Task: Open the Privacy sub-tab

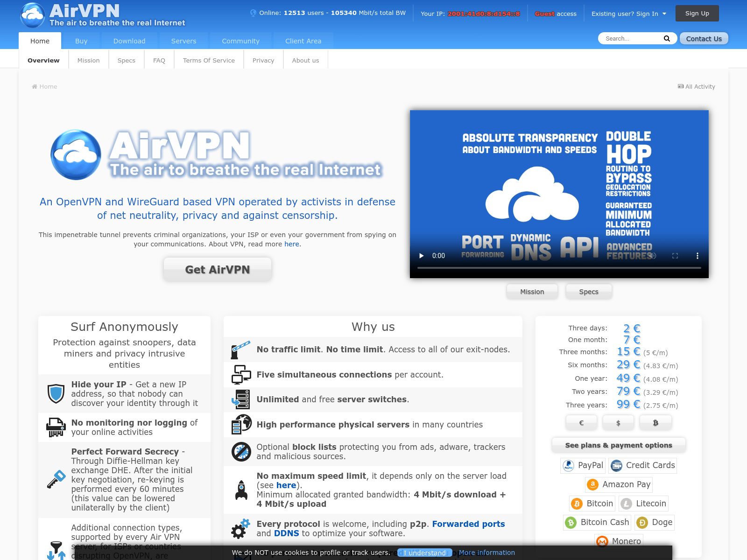Action: click(263, 60)
